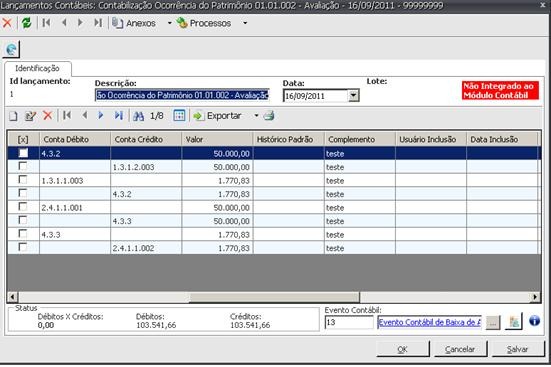The height and width of the screenshot is (367, 551).
Task: Check the box for debit 4.3.3 row
Action: click(23, 234)
